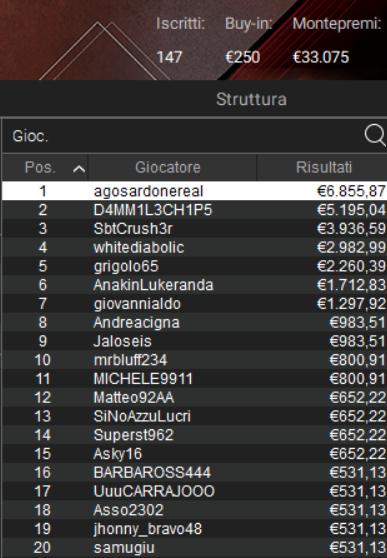
Task: Select player MICHELE9911 row
Action: (194, 379)
